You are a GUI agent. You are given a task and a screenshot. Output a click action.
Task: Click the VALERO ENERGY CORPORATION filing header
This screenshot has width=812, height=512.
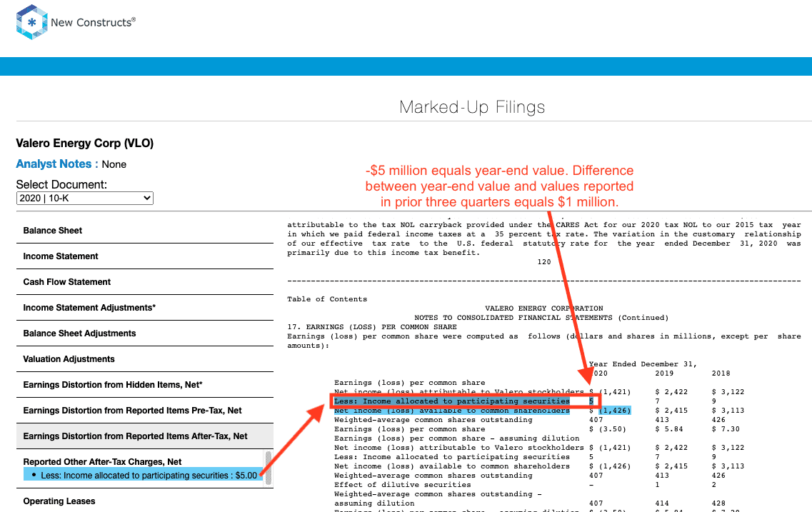click(x=543, y=308)
